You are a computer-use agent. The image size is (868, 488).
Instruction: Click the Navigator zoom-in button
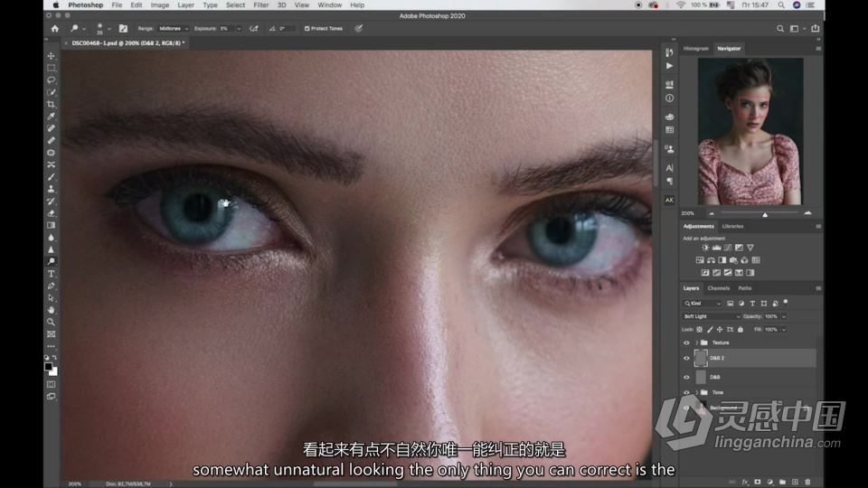point(807,213)
